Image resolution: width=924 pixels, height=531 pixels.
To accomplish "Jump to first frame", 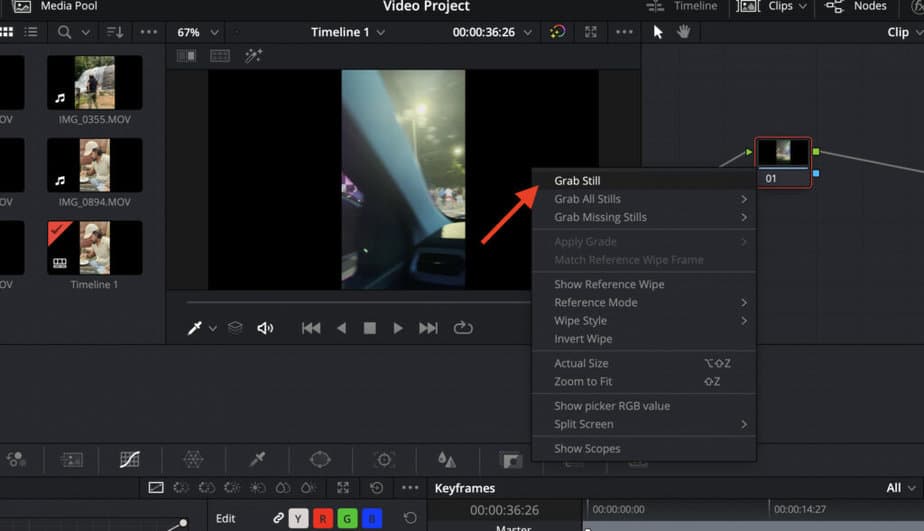I will coord(311,328).
